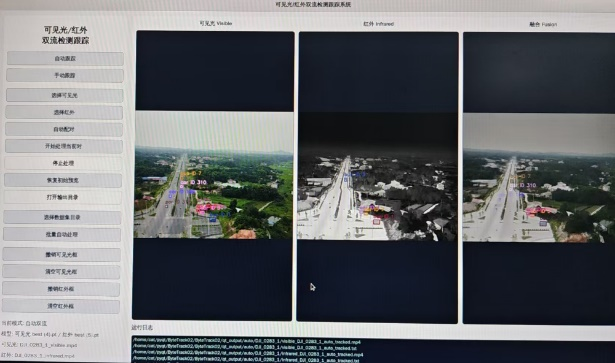Switch to 手动跟踪 manual tracking
Screen dimensions: 615x363
[65, 75]
